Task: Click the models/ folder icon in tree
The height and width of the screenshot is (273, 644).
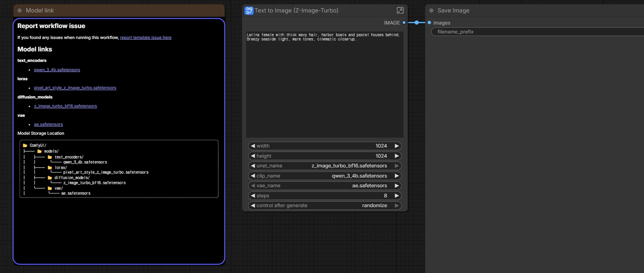Action: coord(39,152)
